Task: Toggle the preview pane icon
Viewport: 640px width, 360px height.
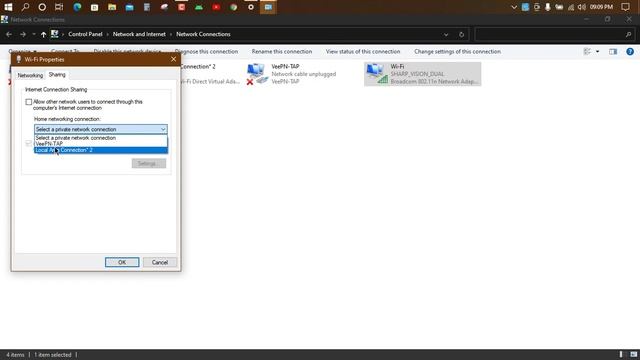Action: [x=613, y=51]
